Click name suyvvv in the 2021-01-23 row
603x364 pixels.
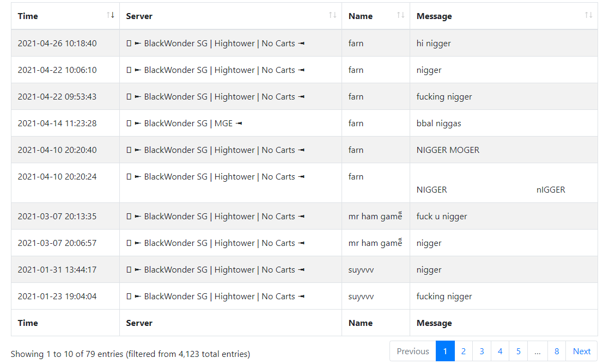[361, 297]
